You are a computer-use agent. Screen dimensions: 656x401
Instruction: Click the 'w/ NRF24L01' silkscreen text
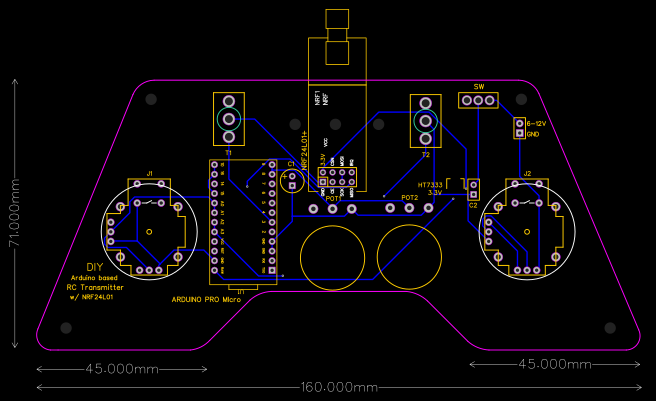point(91,297)
